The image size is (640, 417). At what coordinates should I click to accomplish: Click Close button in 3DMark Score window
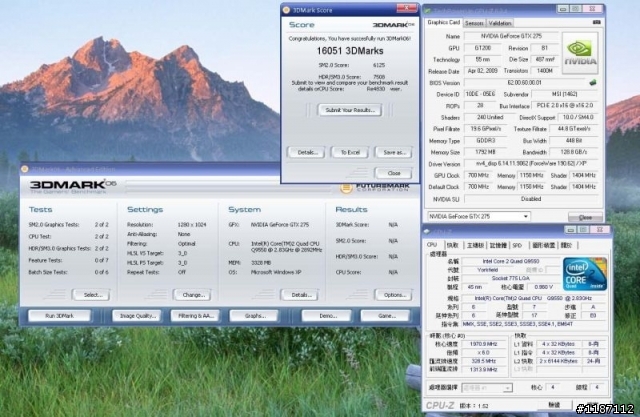[393, 173]
